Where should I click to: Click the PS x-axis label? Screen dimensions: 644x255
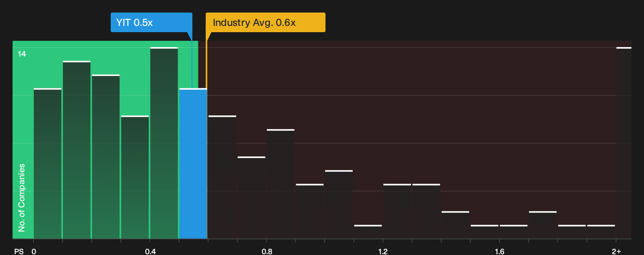coord(19,251)
